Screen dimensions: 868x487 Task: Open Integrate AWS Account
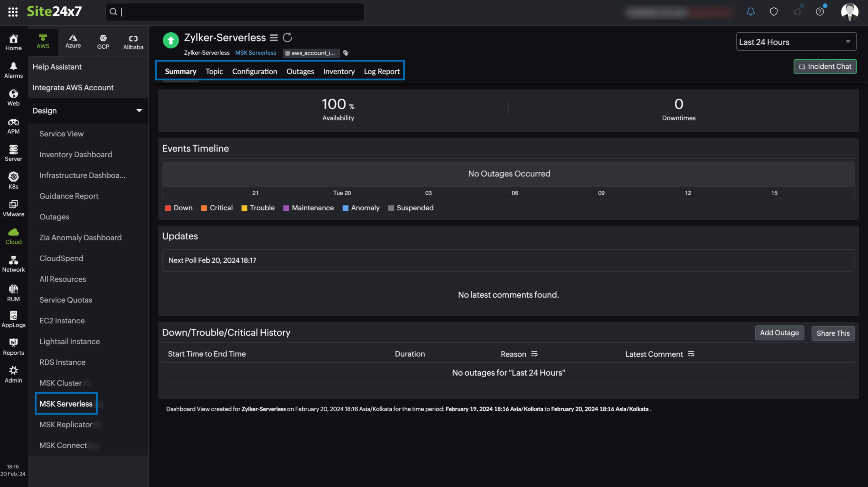(73, 87)
